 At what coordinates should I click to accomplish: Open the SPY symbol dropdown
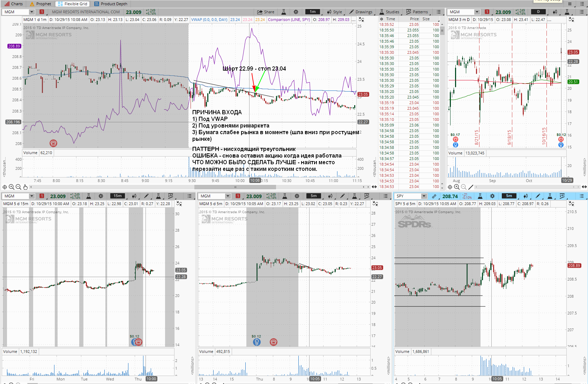click(x=424, y=196)
